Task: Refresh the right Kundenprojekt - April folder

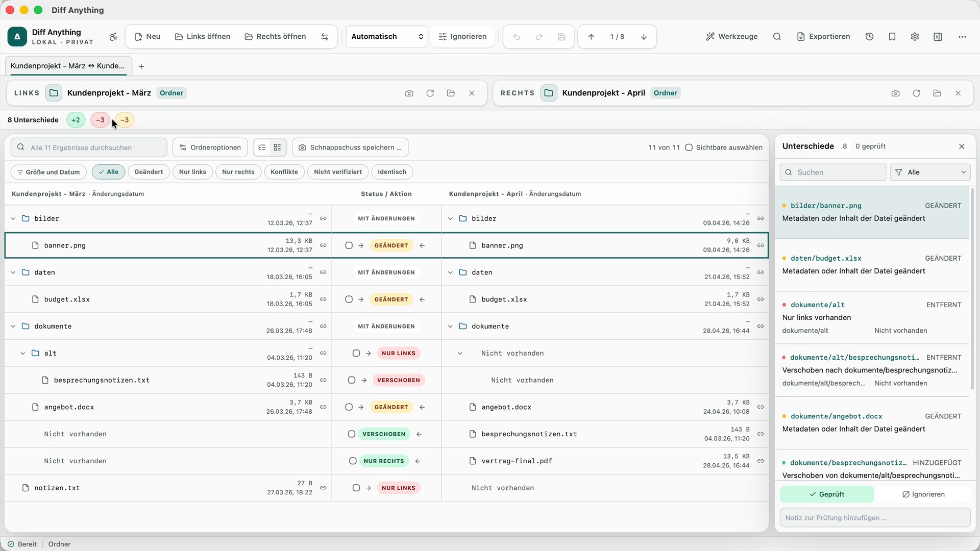Action: tap(916, 93)
